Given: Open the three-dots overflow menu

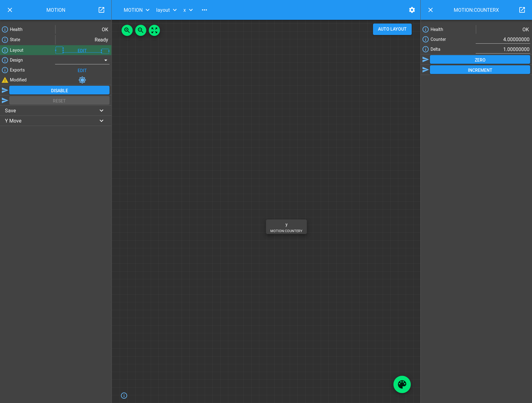Looking at the screenshot, I should [x=204, y=10].
